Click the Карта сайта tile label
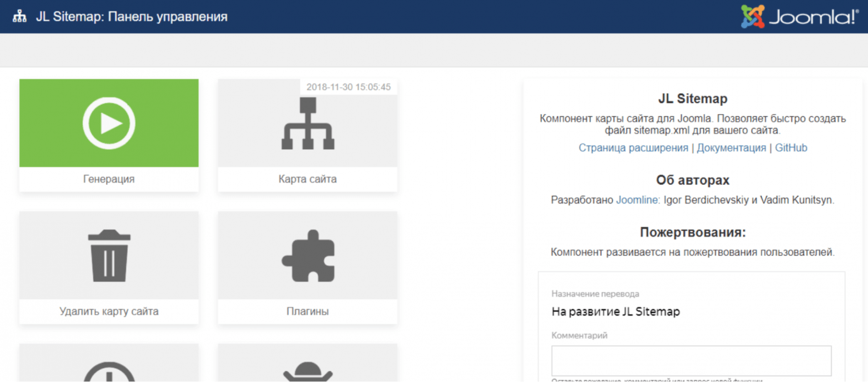Viewport: 868px width, 382px height. pos(308,179)
